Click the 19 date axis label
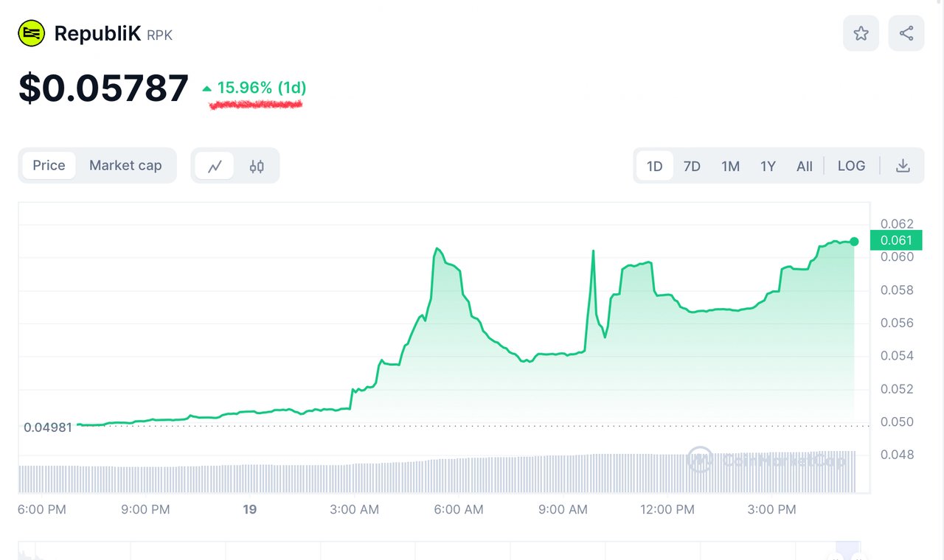 click(x=250, y=509)
